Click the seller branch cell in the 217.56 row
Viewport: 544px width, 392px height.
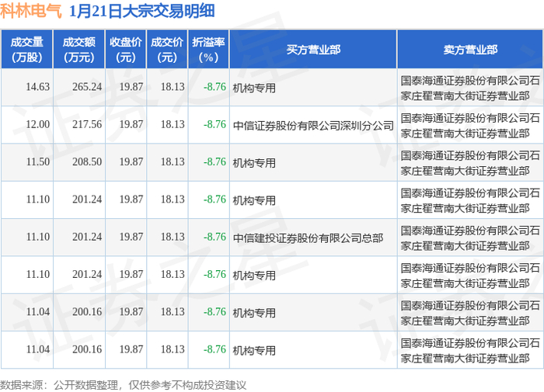470,126
